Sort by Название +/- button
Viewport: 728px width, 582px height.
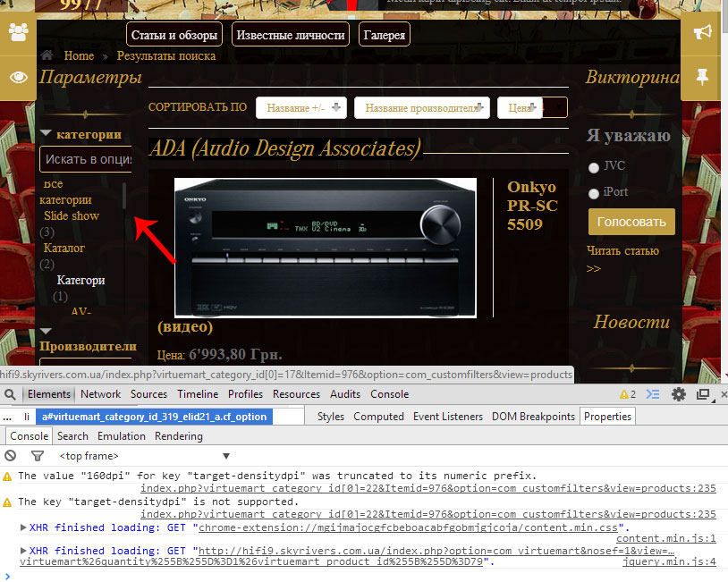tap(301, 107)
